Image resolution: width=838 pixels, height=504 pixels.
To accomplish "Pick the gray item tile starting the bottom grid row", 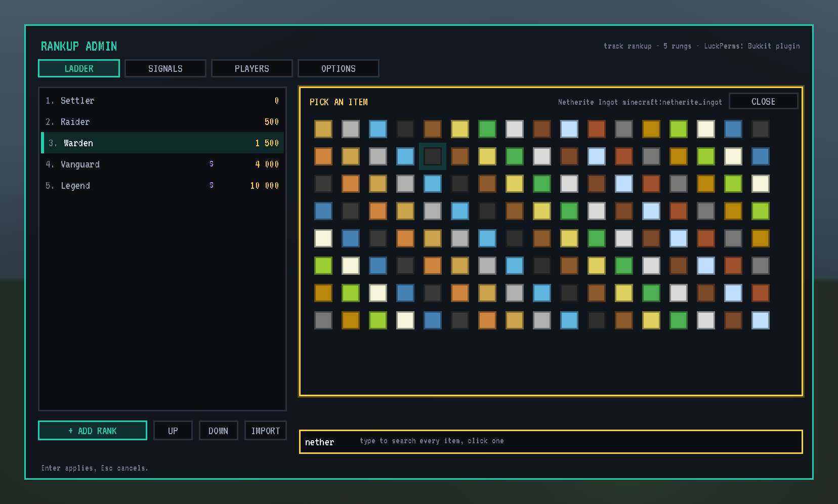I will click(x=323, y=320).
